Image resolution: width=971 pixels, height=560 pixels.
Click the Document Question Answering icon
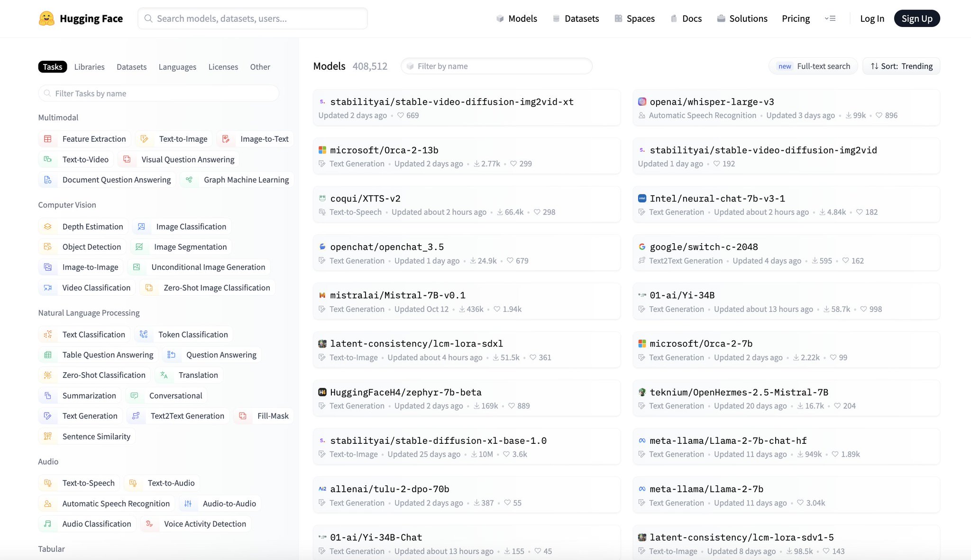48,180
